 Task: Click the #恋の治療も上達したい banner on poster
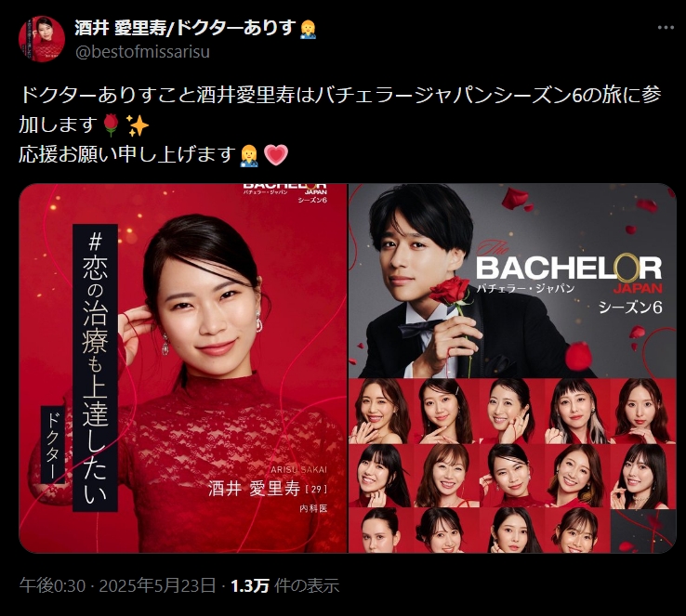click(x=96, y=368)
